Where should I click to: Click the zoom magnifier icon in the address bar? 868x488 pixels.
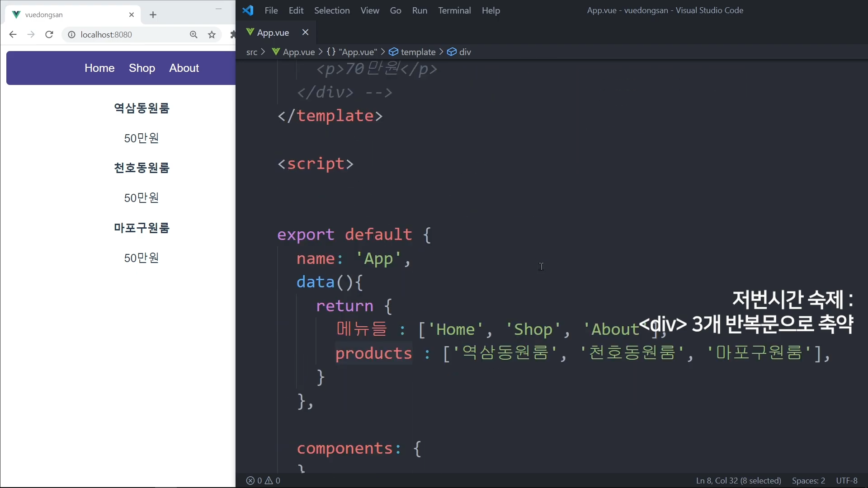[x=193, y=35]
